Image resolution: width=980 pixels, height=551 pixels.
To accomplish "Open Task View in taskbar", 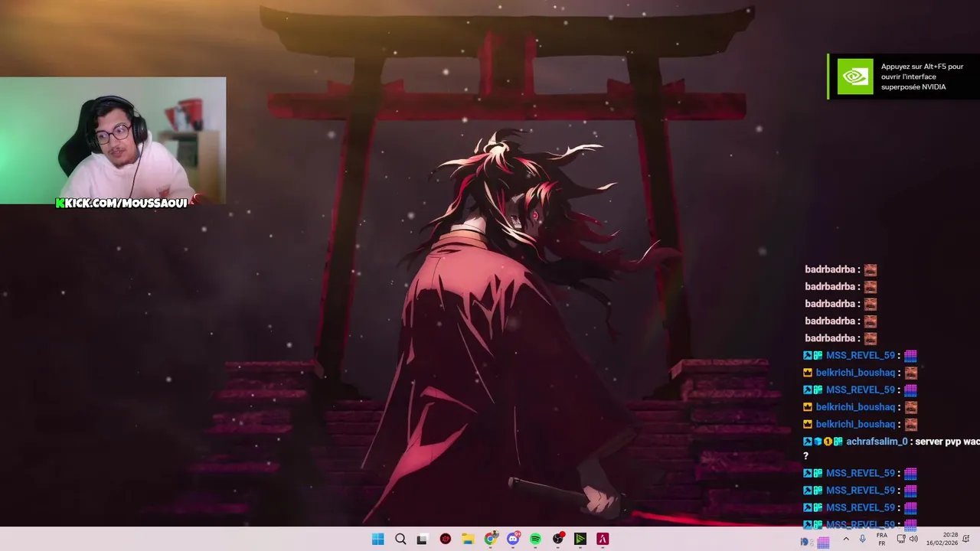I will coord(422,540).
